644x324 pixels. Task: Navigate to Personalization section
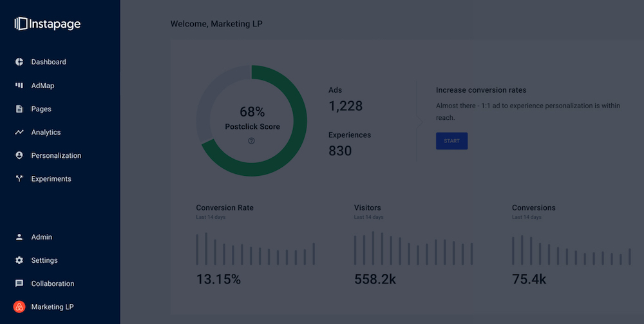tap(56, 155)
